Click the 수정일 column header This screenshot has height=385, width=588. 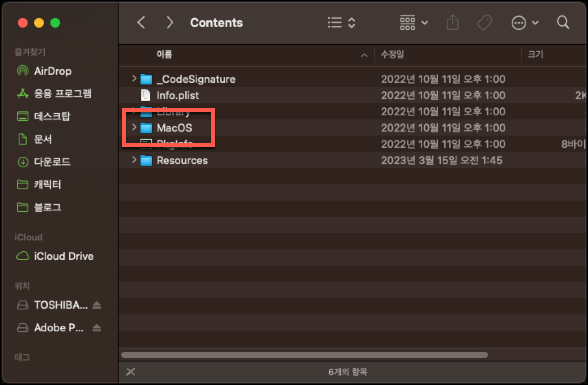pos(392,55)
